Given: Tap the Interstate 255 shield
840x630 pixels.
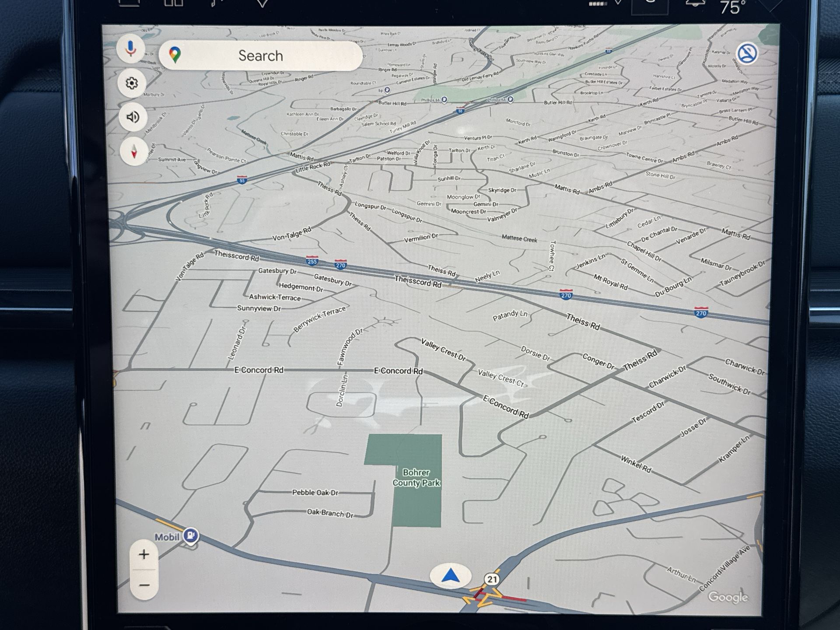Looking at the screenshot, I should pyautogui.click(x=312, y=261).
